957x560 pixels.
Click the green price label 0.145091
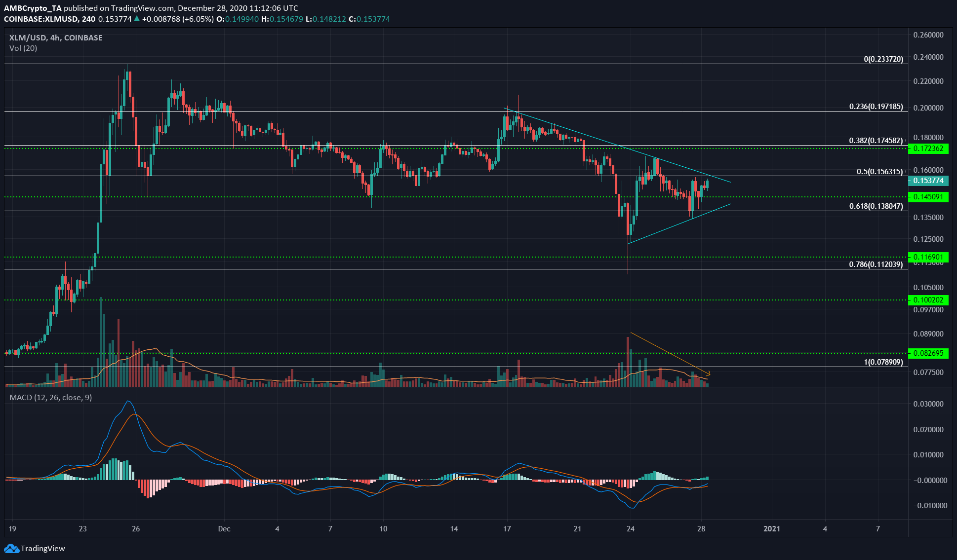coord(928,197)
